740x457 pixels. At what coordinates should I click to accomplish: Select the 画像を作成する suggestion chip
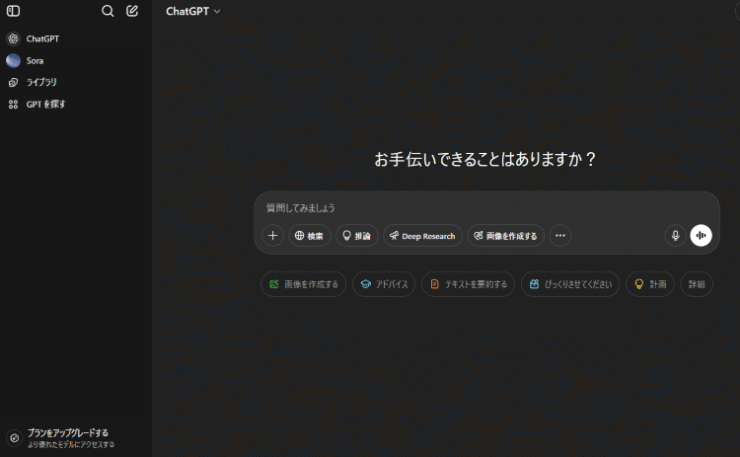pyautogui.click(x=303, y=284)
